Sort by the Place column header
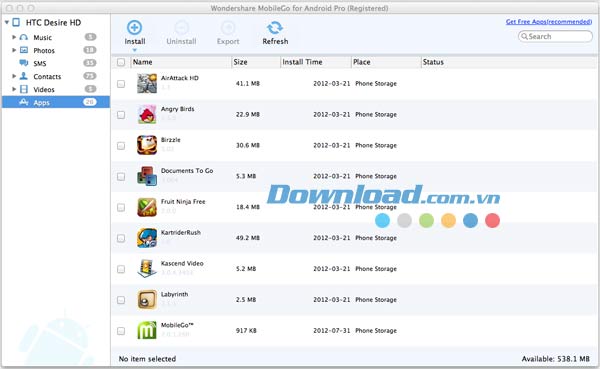The width and height of the screenshot is (600, 369). [386, 62]
